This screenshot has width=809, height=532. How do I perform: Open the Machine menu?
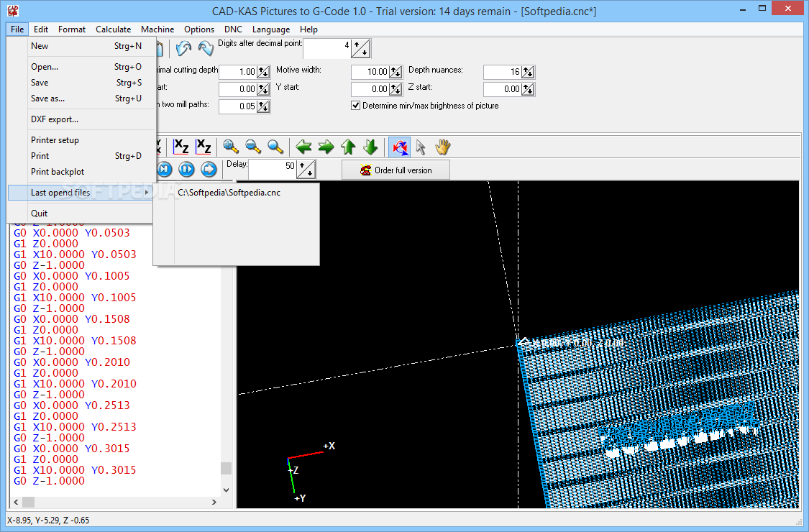(x=157, y=29)
